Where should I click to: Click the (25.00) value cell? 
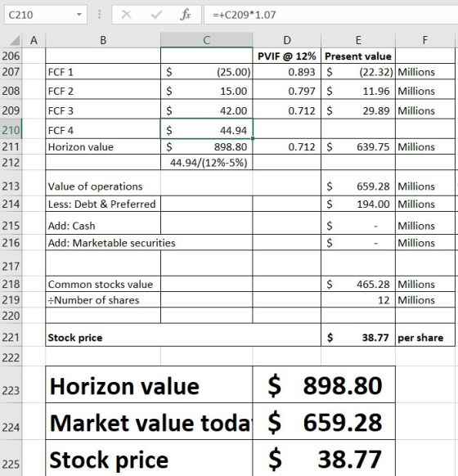[x=206, y=72]
